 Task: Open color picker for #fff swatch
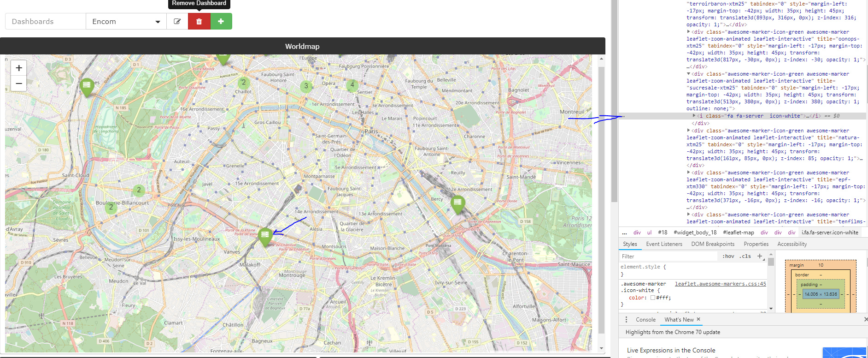click(652, 298)
